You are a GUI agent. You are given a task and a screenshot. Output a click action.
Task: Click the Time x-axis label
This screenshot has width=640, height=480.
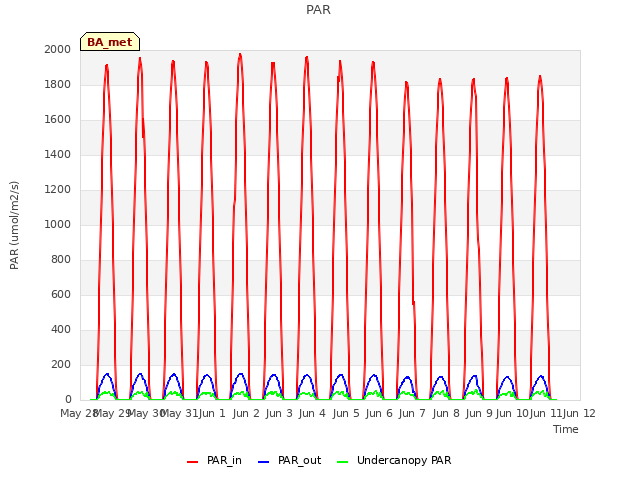click(x=566, y=429)
